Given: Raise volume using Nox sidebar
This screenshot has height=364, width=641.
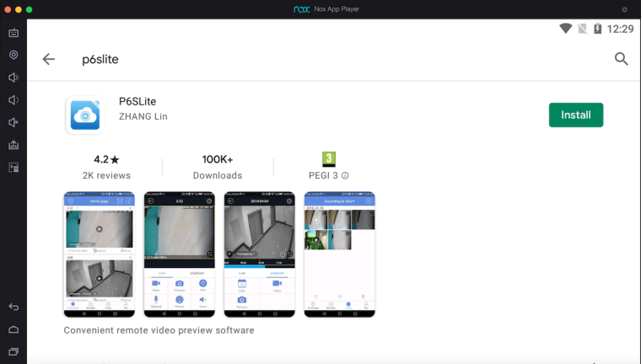Looking at the screenshot, I should pyautogui.click(x=13, y=78).
